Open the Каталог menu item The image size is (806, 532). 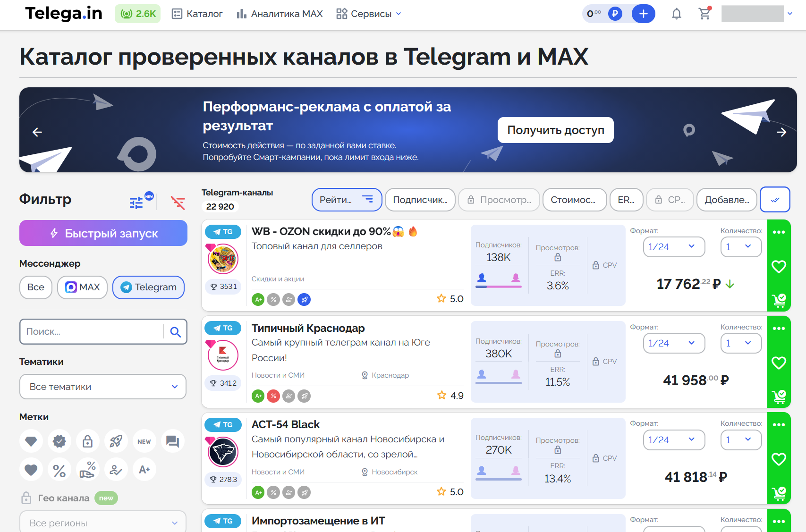pos(197,14)
